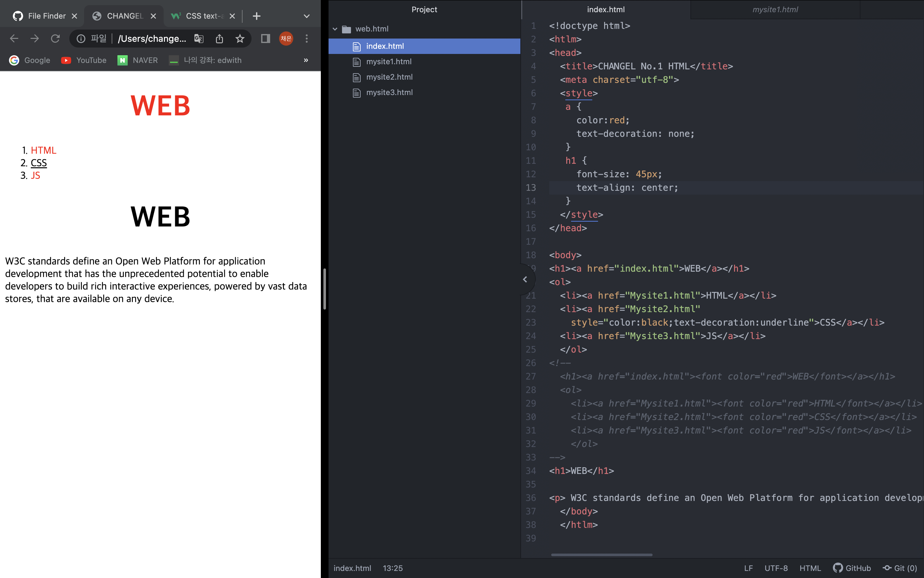Click cursor position 13:25 in status bar
The width and height of the screenshot is (924, 578).
[392, 568]
